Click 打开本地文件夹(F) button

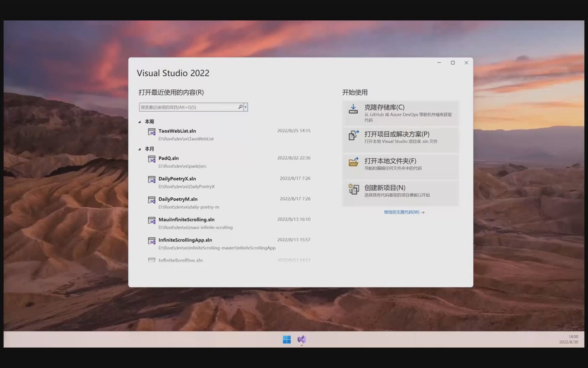pos(401,167)
